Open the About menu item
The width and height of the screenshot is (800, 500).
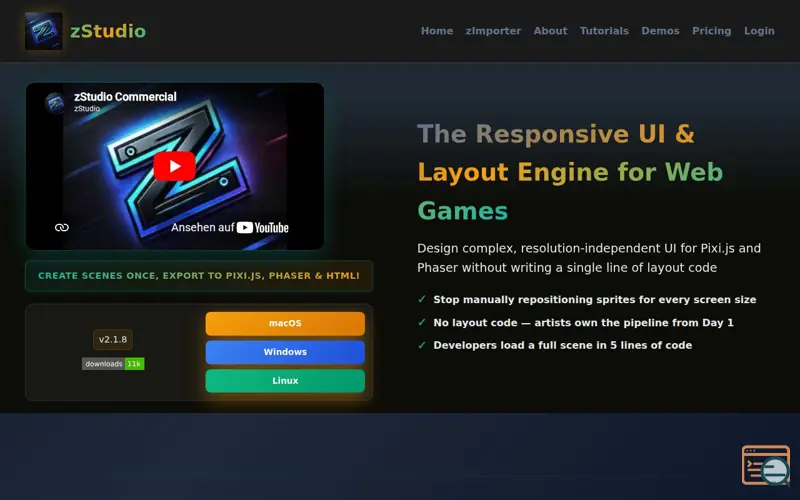click(550, 31)
